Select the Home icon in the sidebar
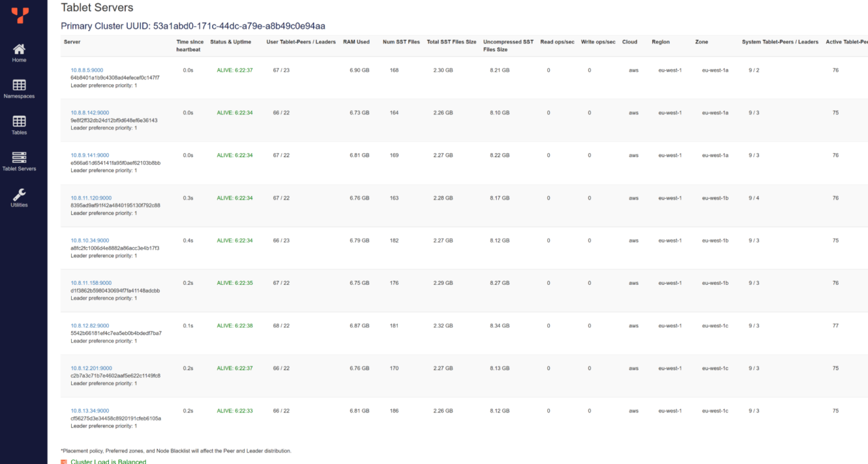 pyautogui.click(x=19, y=50)
